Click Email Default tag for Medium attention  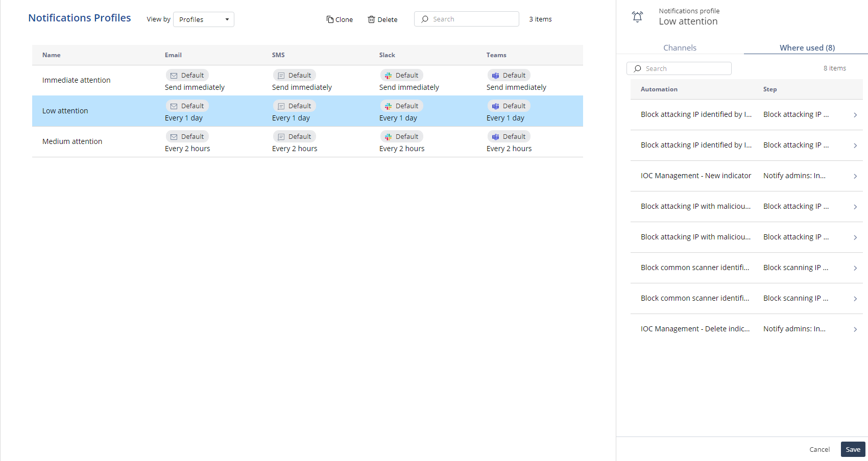click(187, 136)
